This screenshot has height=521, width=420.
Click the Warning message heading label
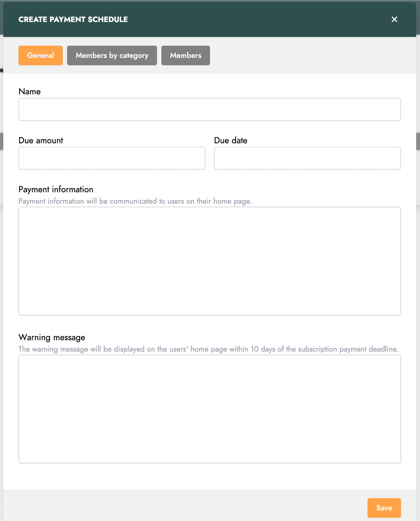(x=52, y=337)
